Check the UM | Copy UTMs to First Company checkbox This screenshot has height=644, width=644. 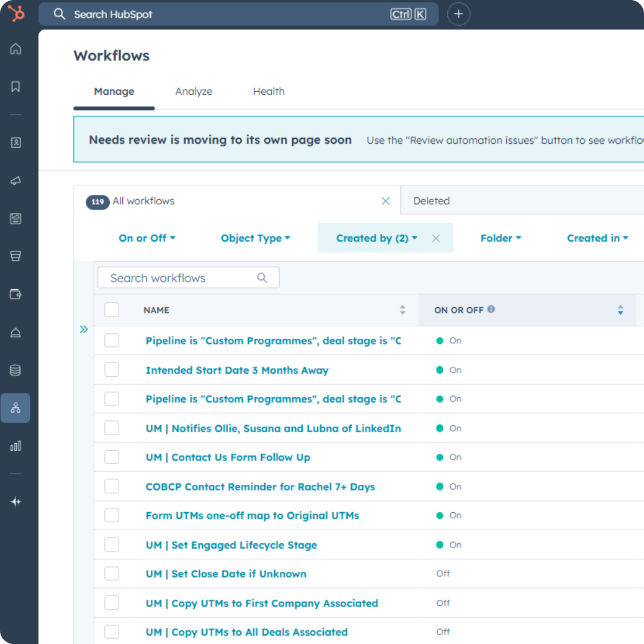coord(112,603)
